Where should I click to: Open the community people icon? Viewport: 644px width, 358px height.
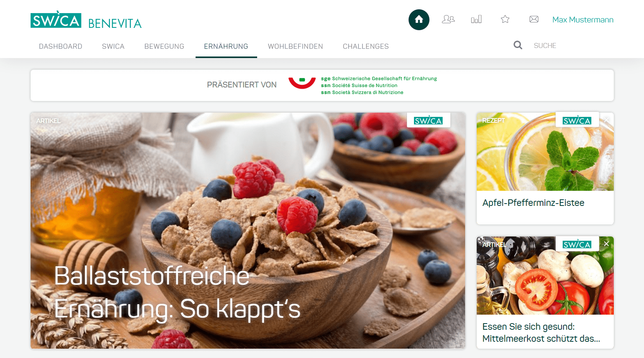448,19
